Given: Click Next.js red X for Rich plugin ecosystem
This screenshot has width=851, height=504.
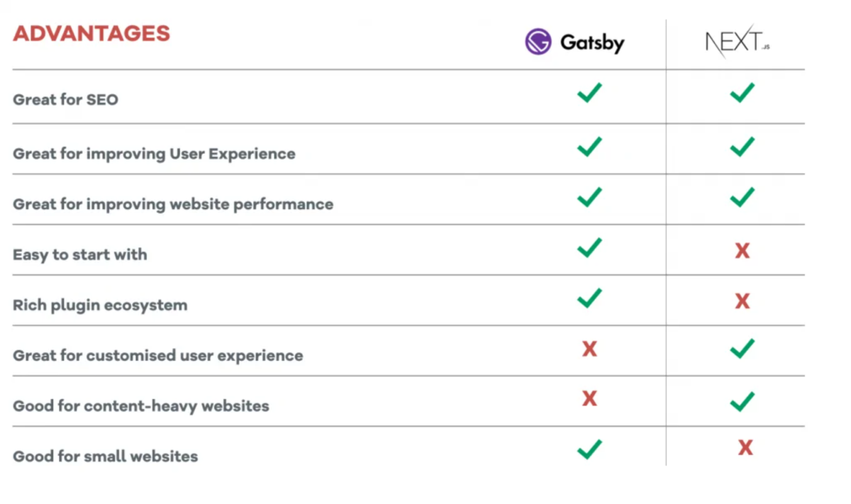Looking at the screenshot, I should click(x=742, y=301).
